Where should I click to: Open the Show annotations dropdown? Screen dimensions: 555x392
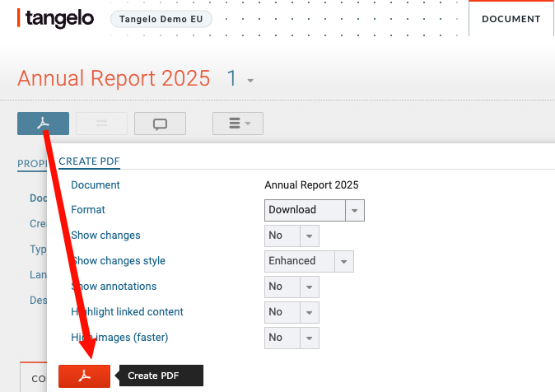[x=291, y=287]
